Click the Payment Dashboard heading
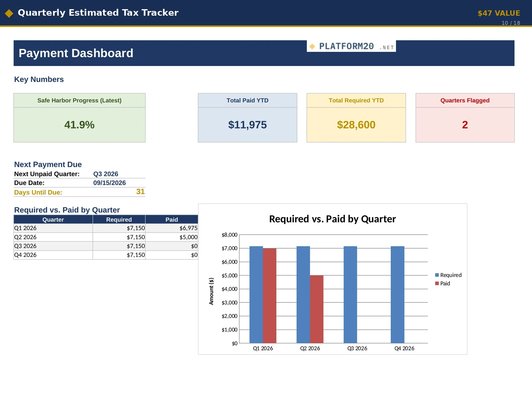Image resolution: width=532 pixels, height=403 pixels. coord(76,53)
